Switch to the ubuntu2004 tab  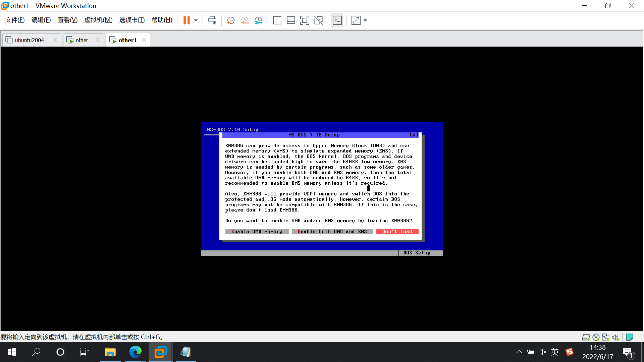tap(30, 40)
